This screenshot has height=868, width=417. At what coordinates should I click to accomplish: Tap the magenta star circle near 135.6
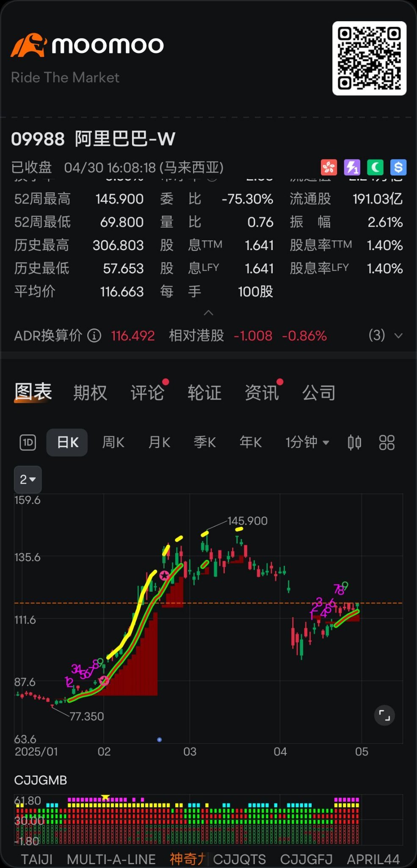164,576
